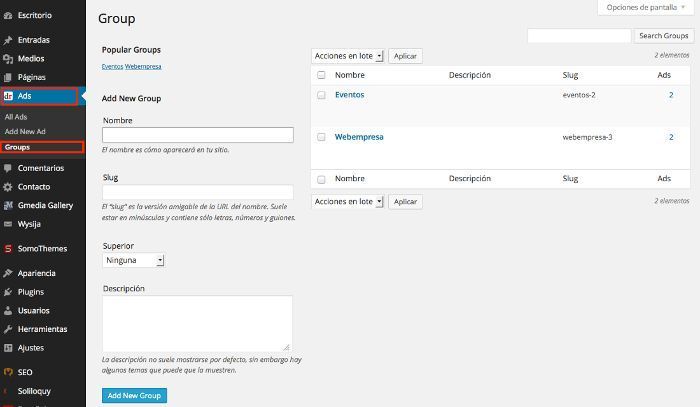Click the Usuarios person icon
This screenshot has width=700, height=407.
click(x=8, y=311)
